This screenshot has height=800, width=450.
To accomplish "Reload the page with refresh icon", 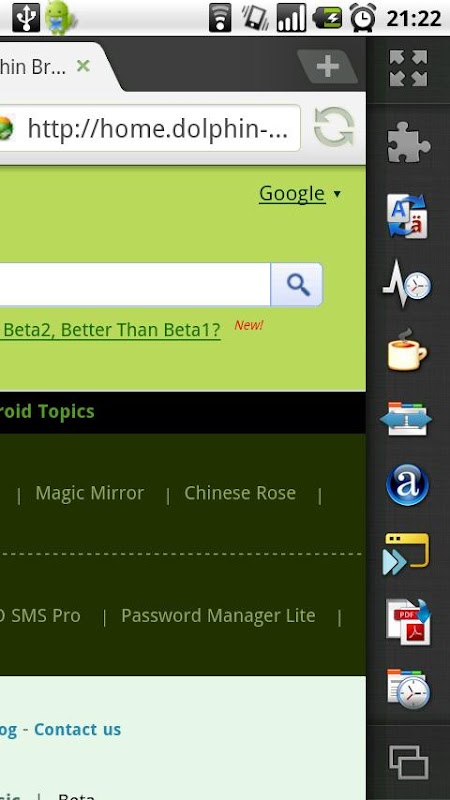I will tap(334, 128).
